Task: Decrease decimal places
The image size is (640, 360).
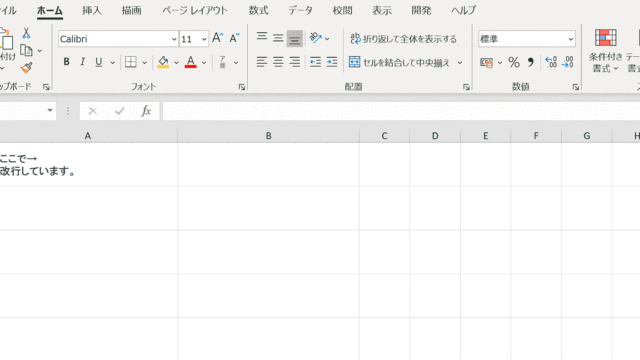Action: tap(568, 62)
